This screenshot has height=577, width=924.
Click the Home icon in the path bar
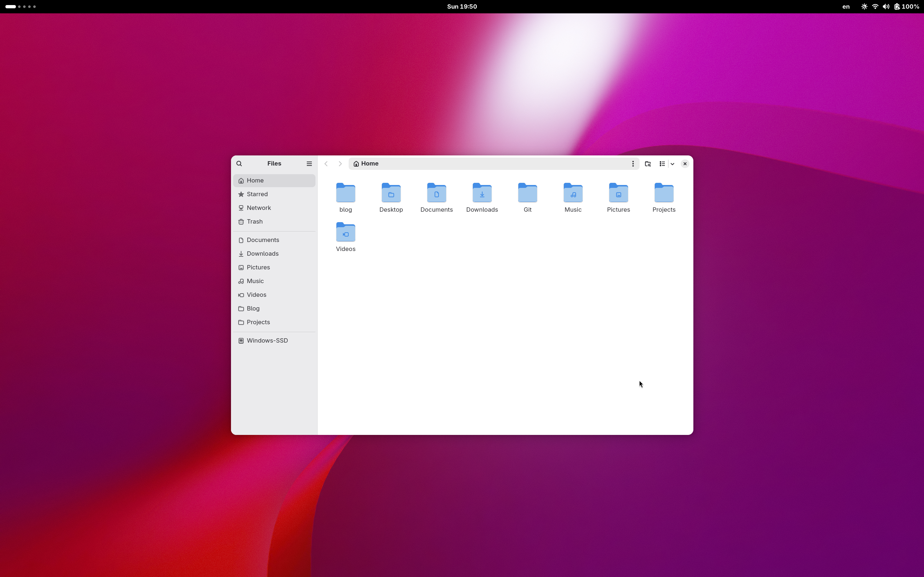click(x=356, y=163)
